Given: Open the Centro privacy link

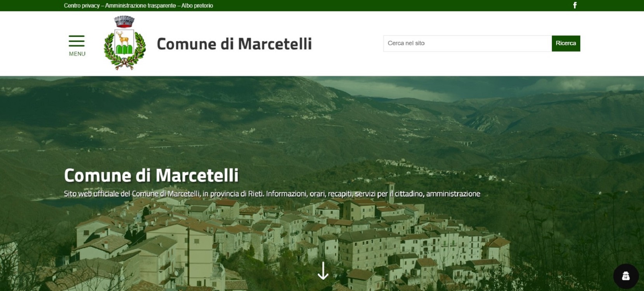Looking at the screenshot, I should pyautogui.click(x=82, y=6).
